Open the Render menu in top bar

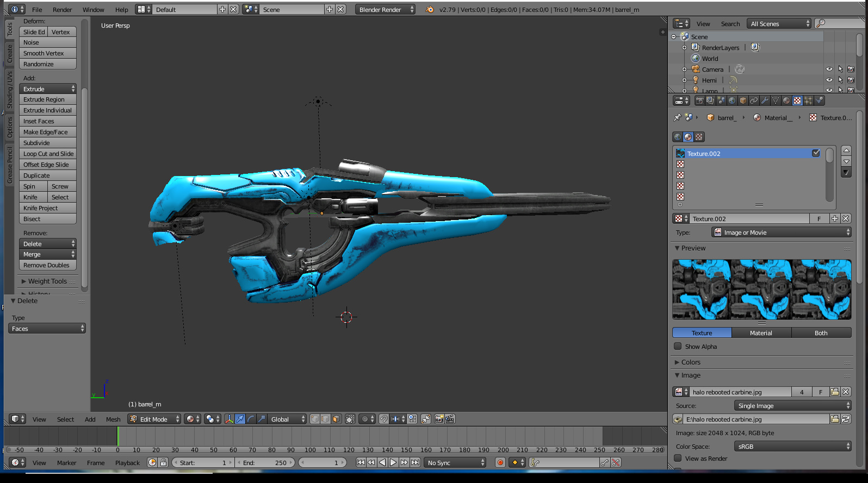pos(63,9)
